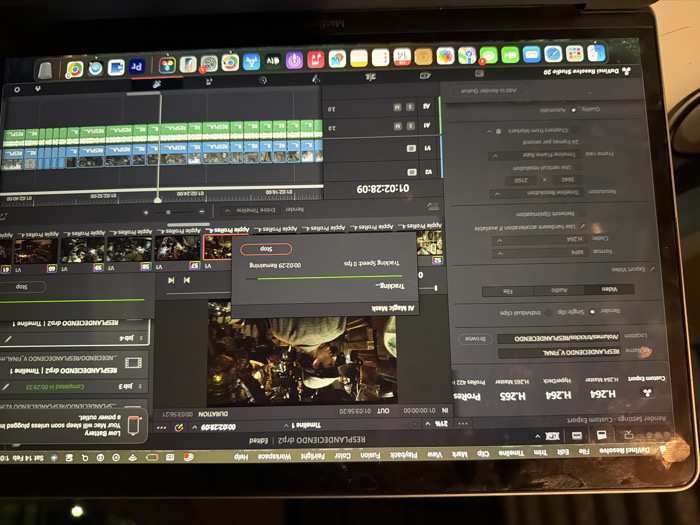
Task: Open the Timeline Frame Rate dropdown
Action: tap(534, 156)
